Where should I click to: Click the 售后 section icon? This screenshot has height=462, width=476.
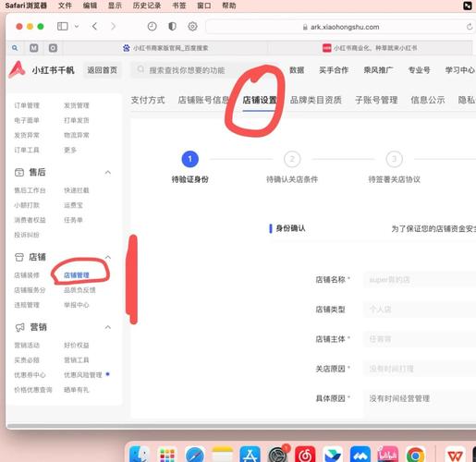(19, 173)
